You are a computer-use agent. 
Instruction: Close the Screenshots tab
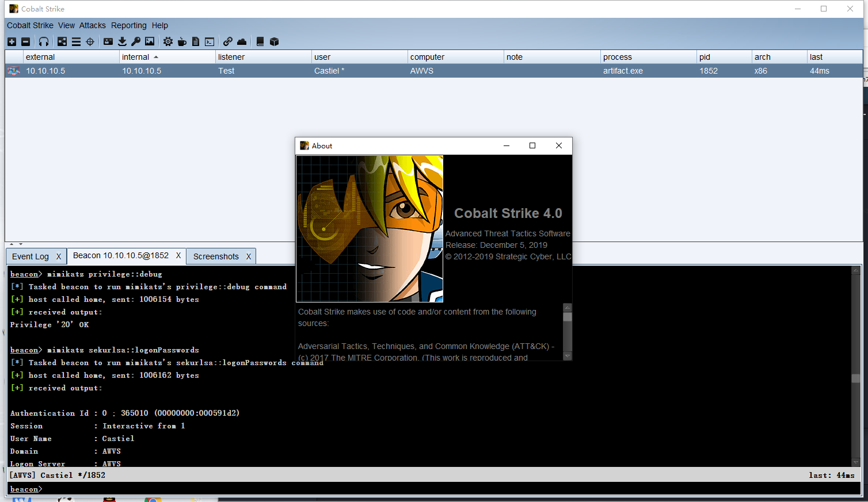click(x=249, y=256)
